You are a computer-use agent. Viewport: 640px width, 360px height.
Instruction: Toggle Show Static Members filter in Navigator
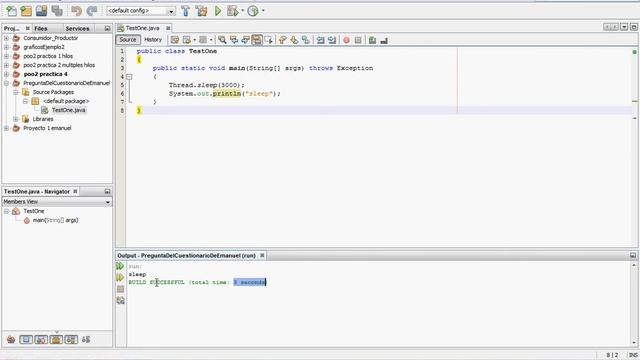point(41,340)
